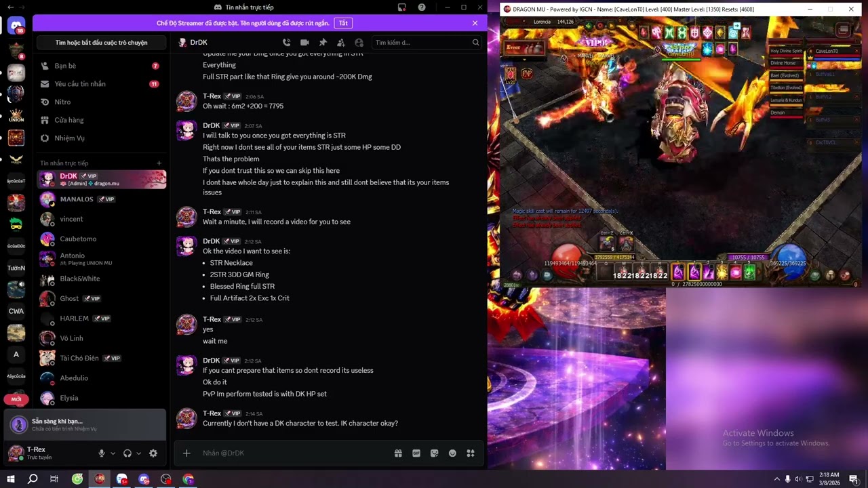Screen dimensions: 868x488
Task: Start a voice call with DrDK
Action: (x=286, y=43)
